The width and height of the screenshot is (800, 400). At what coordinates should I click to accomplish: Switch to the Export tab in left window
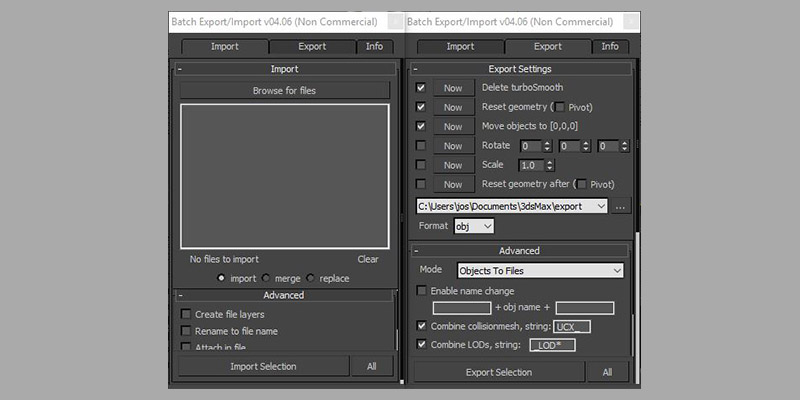pyautogui.click(x=312, y=46)
